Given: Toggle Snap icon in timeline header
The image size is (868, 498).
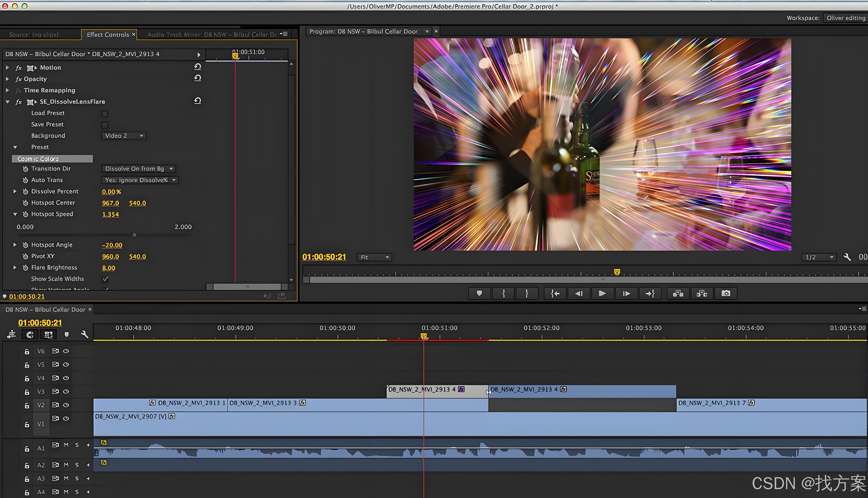Looking at the screenshot, I should pos(30,335).
